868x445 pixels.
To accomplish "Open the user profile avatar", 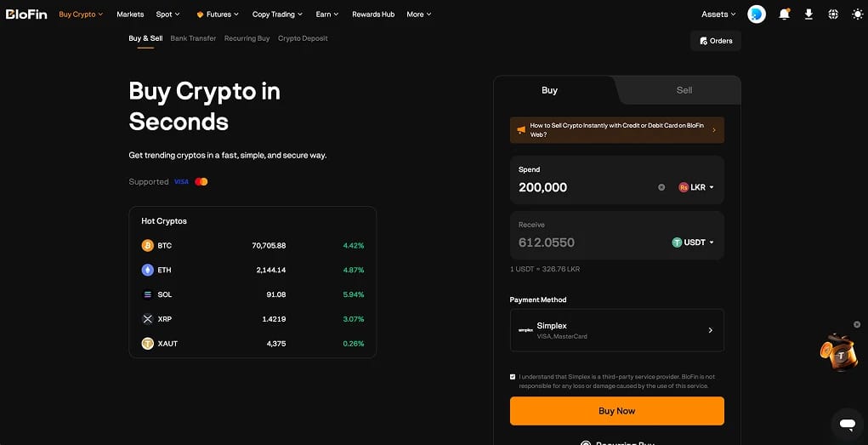I will click(757, 14).
